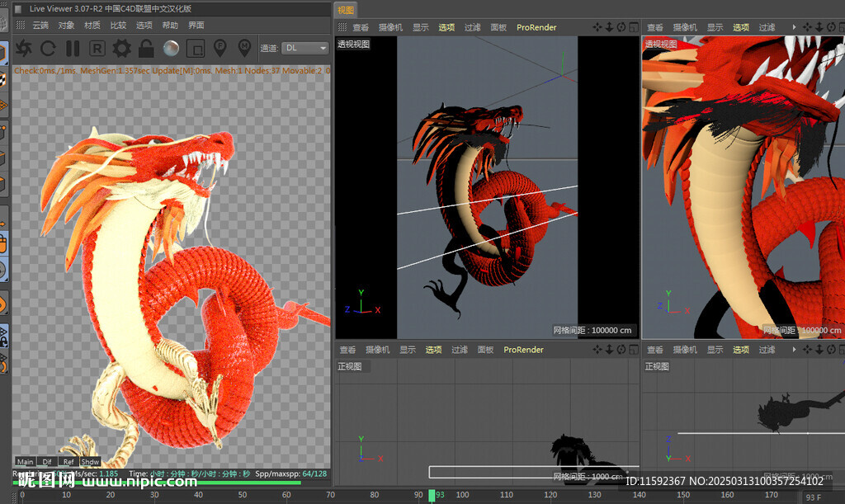Screen dimensions: 845x504
Task: Click the Live Viewer menu bar grip icon
Action: [21, 25]
